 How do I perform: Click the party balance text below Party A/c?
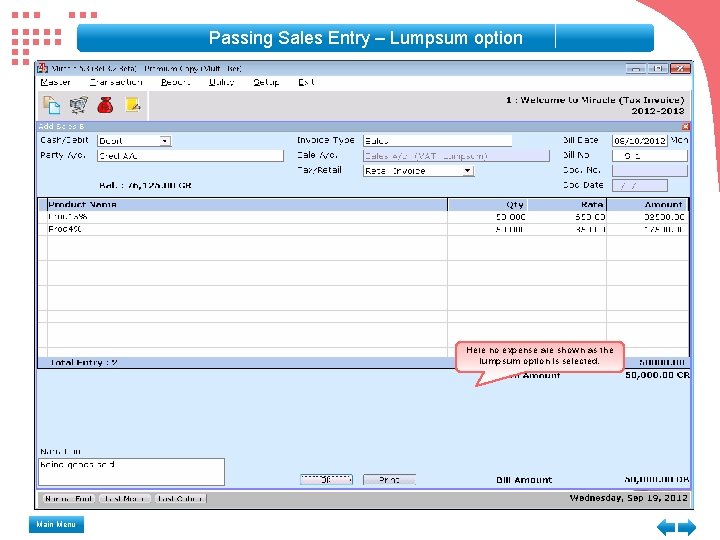pyautogui.click(x=145, y=186)
